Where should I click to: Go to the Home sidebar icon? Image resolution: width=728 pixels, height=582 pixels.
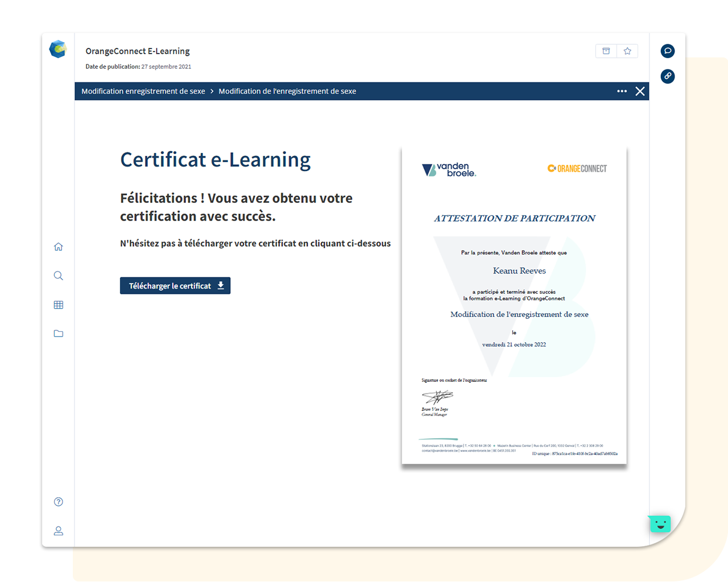58,247
